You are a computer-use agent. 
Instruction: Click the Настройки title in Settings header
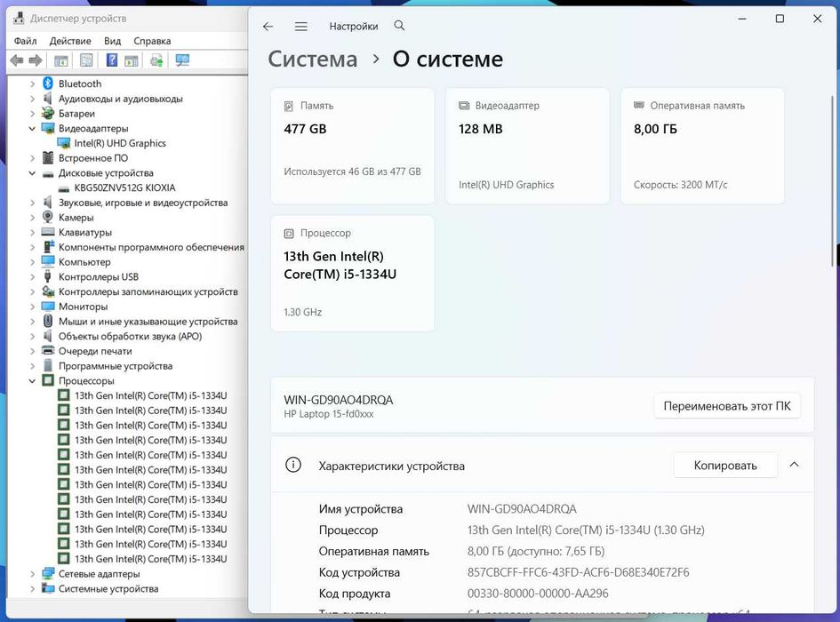point(354,27)
